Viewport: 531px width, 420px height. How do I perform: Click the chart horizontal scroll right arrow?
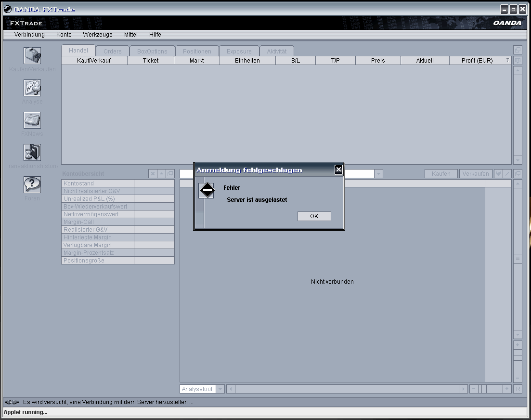pos(463,389)
